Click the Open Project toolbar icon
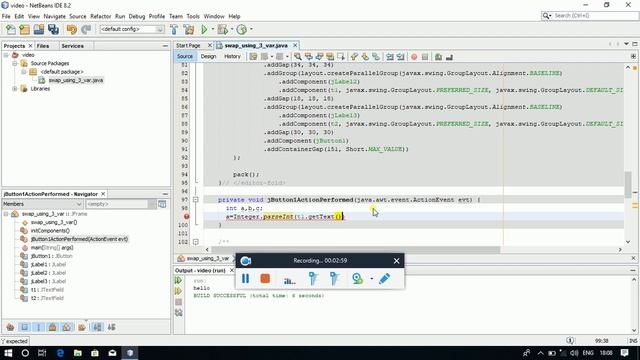The image size is (640, 360). click(39, 29)
